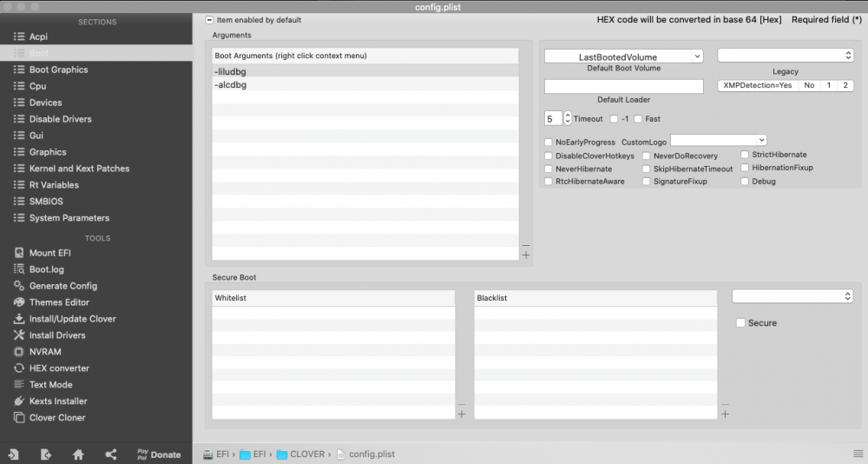Check NeverHibernate option
This screenshot has width=868, height=464.
pos(548,169)
